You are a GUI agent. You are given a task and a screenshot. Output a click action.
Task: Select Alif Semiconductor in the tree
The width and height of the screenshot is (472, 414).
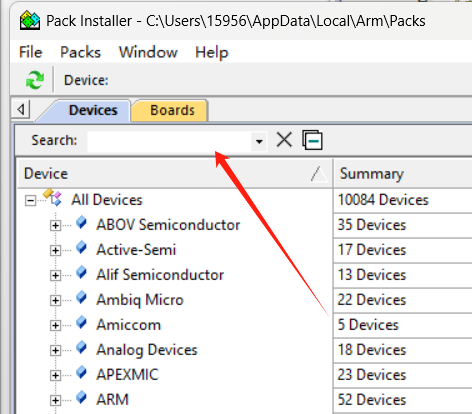[x=160, y=275]
